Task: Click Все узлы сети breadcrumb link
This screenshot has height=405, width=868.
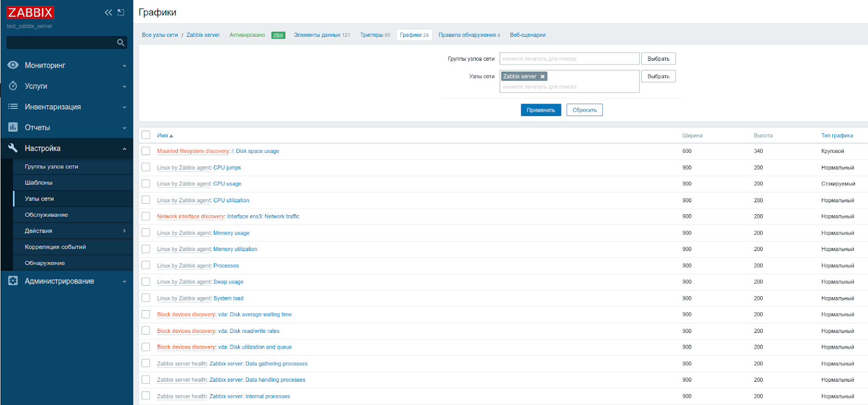Action: [x=160, y=35]
